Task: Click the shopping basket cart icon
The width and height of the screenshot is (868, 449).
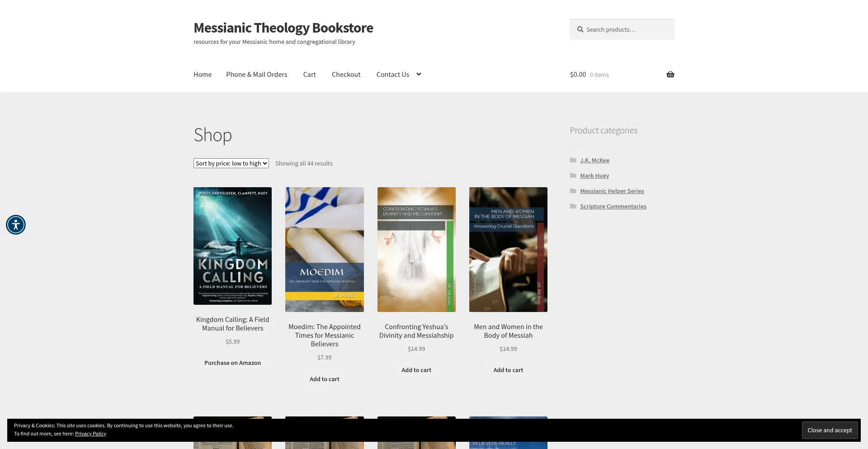Action: (670, 75)
